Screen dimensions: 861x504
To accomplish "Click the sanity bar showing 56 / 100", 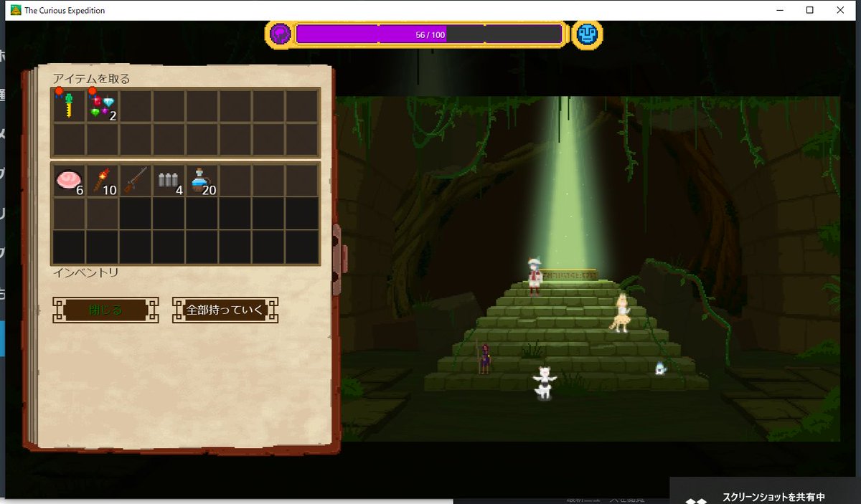I will click(x=429, y=34).
